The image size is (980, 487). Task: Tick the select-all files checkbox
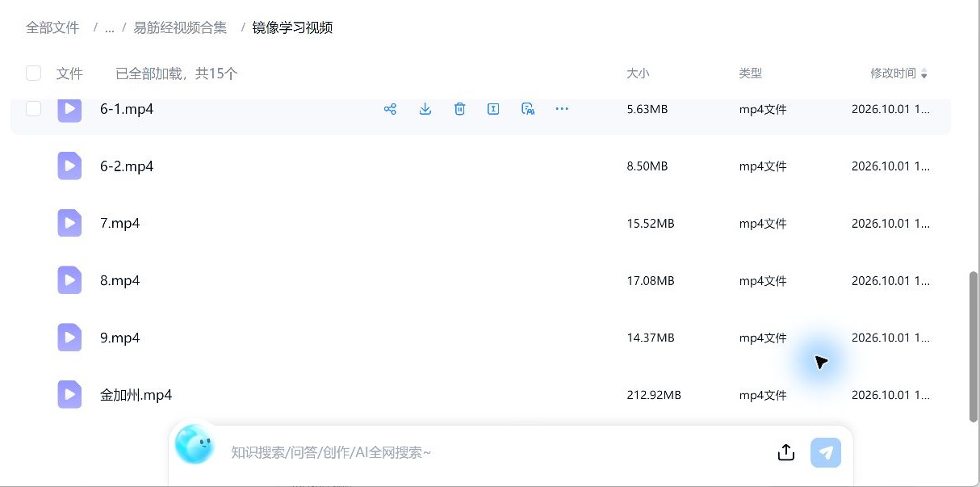pyautogui.click(x=33, y=73)
